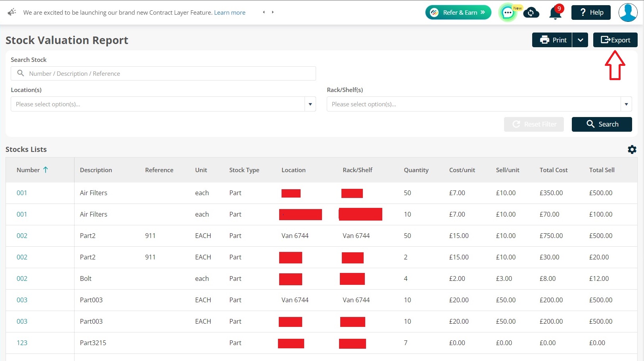Select £100.00 total sell cell
This screenshot has height=361, width=644.
coord(601,214)
